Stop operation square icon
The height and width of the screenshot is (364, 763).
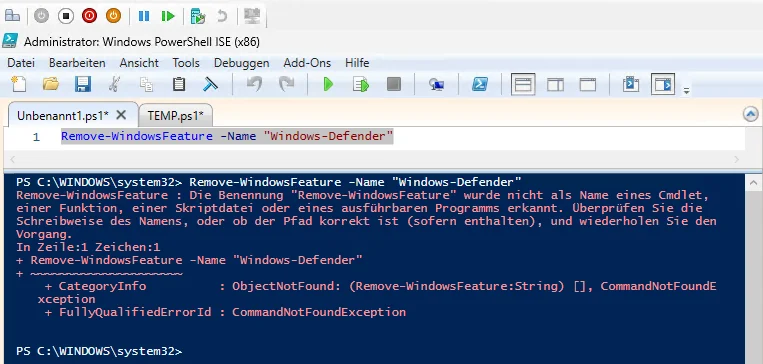tap(394, 84)
